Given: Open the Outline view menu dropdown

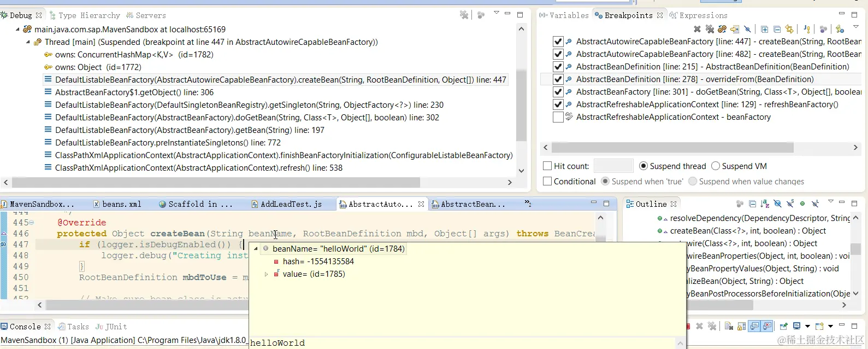Looking at the screenshot, I should click(831, 201).
